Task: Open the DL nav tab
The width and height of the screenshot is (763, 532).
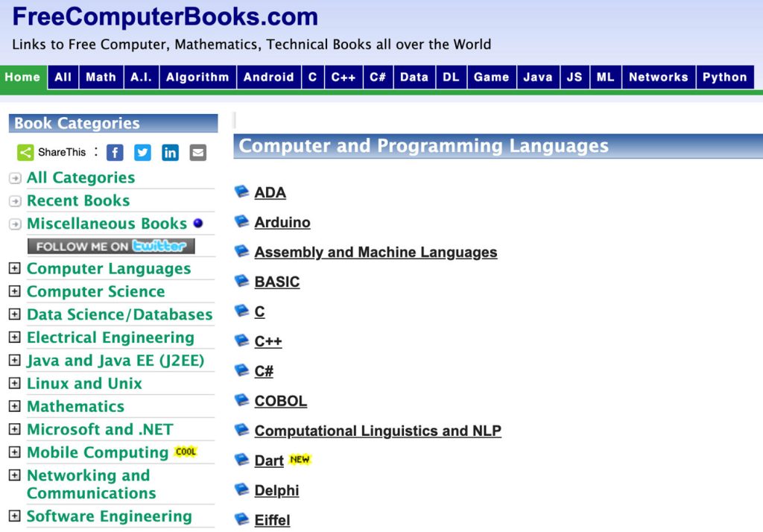Action: pos(451,77)
